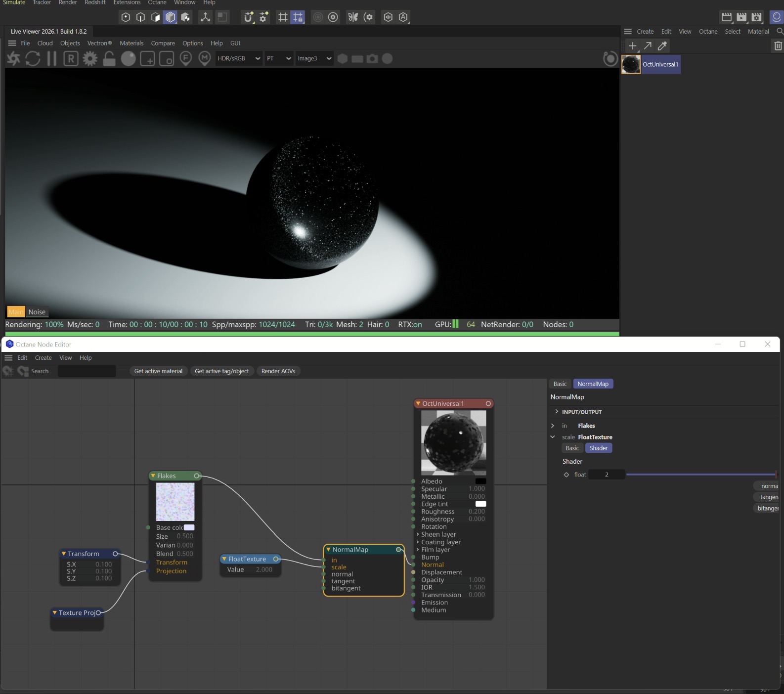Click the Render AOVs button
The width and height of the screenshot is (784, 694).
coord(278,371)
